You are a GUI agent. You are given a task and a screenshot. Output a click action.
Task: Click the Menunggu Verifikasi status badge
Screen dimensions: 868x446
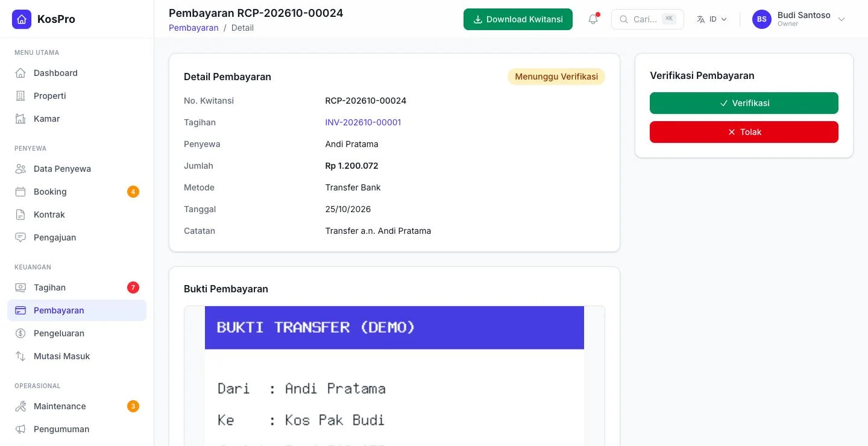coord(556,77)
